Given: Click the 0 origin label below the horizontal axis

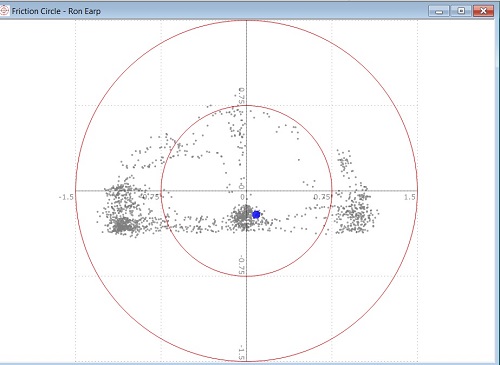Looking at the screenshot, I should click(x=242, y=197).
